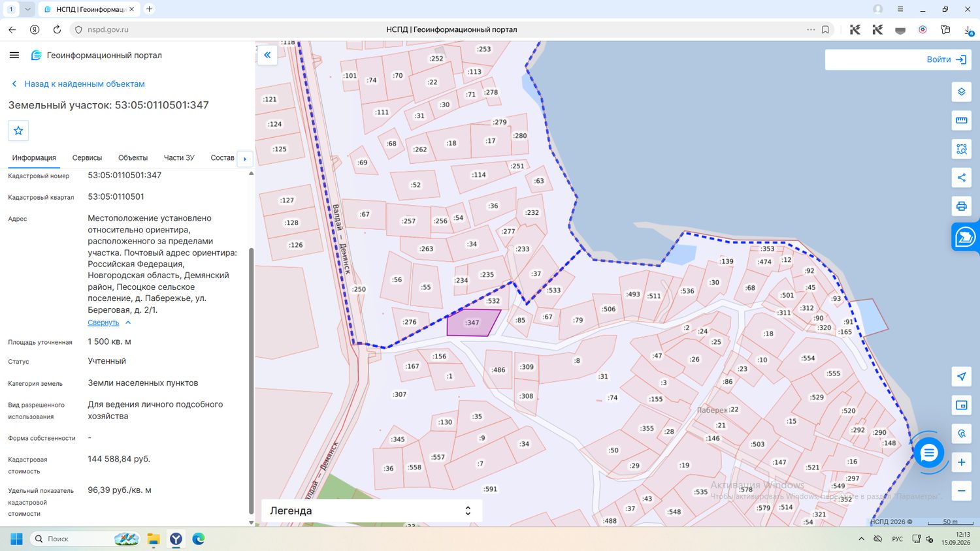
Task: Select the ruler measurement tool
Action: [x=961, y=121]
